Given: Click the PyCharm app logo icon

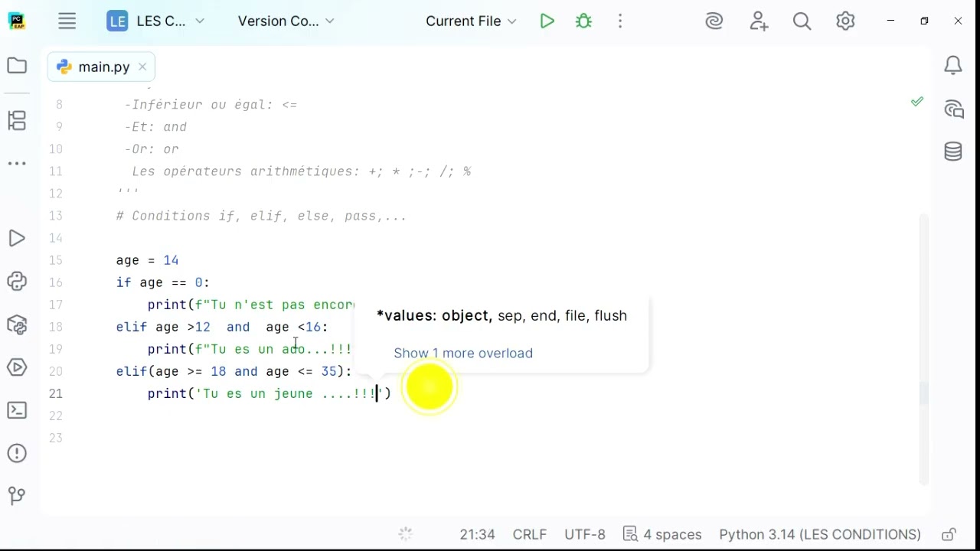Looking at the screenshot, I should 17,21.
